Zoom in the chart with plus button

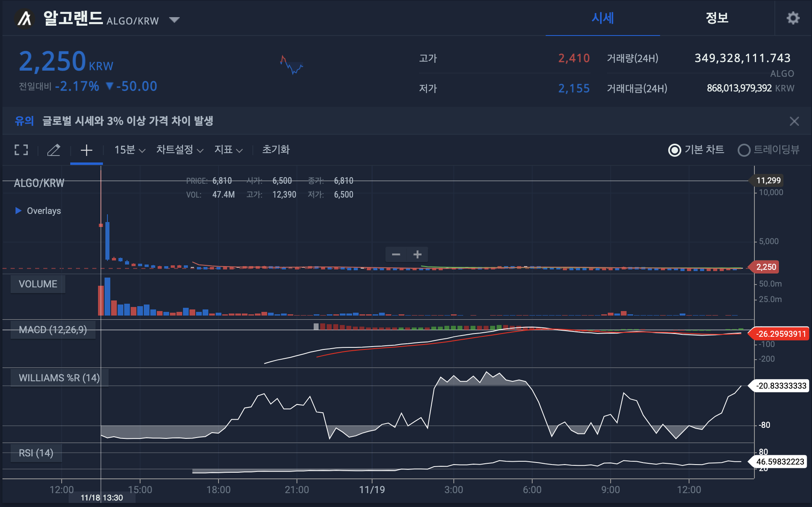(417, 254)
